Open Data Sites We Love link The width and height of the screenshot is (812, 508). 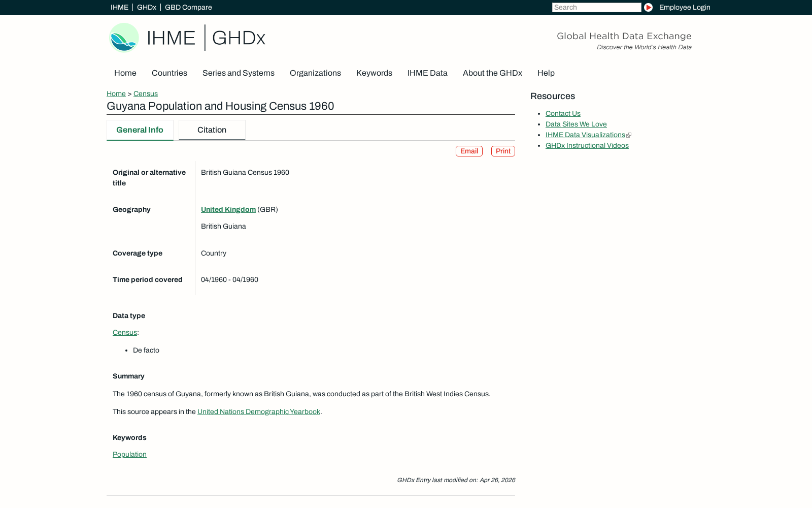tap(576, 124)
